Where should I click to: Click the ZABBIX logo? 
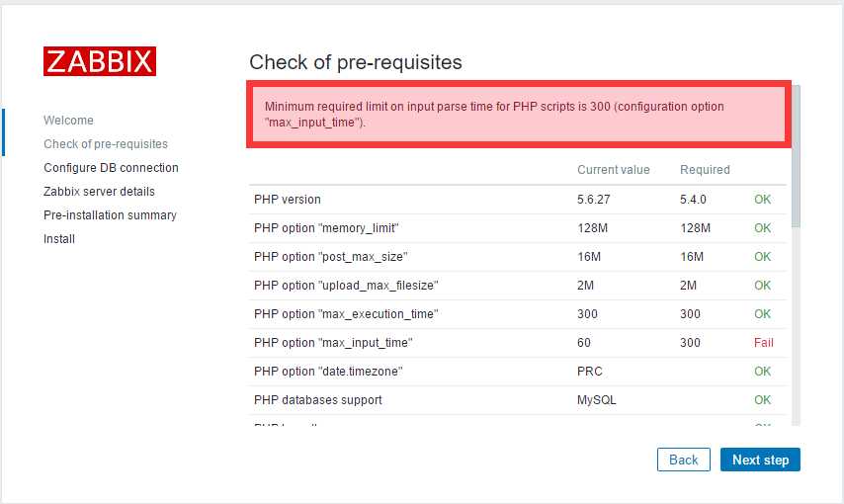pyautogui.click(x=100, y=61)
